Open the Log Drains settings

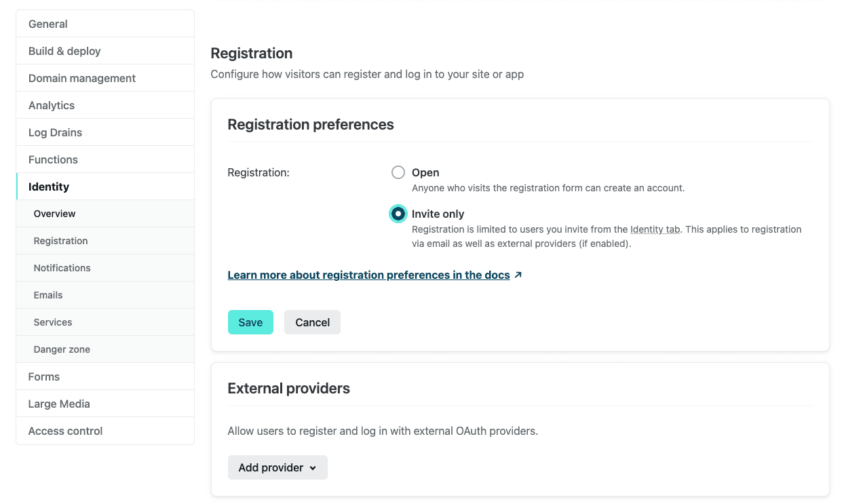click(105, 132)
